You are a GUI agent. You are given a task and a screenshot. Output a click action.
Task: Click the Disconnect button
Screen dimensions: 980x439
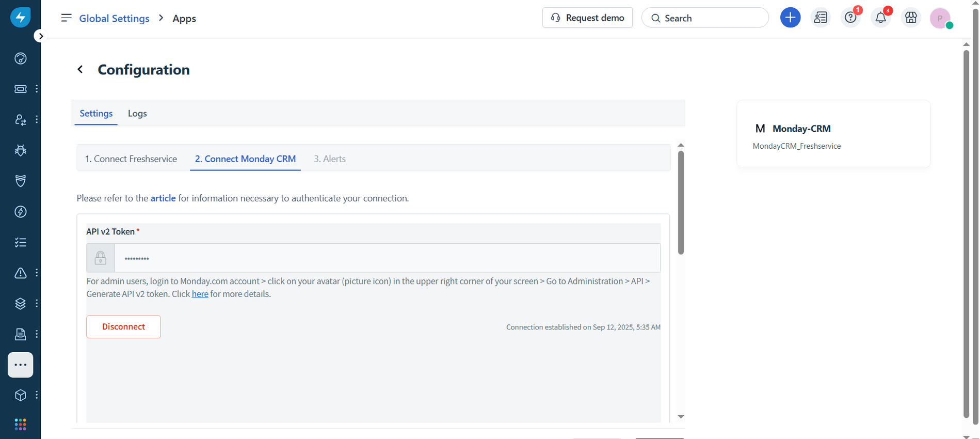[123, 327]
